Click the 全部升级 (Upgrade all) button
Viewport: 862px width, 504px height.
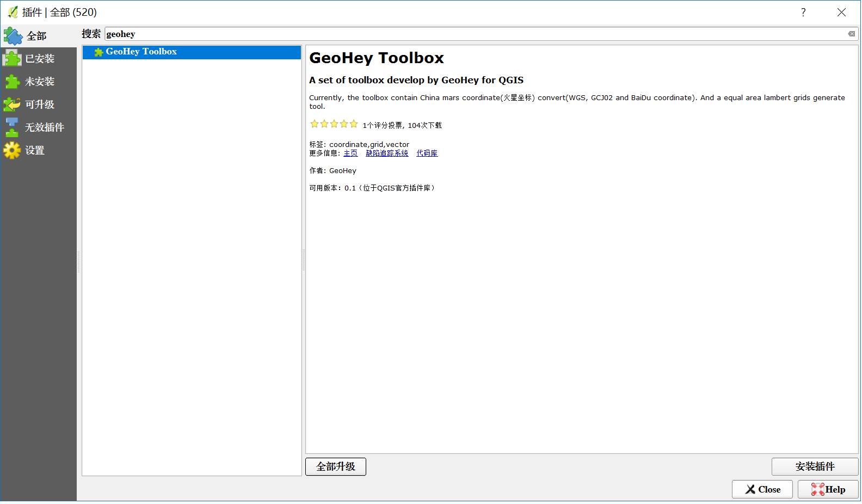(x=336, y=466)
